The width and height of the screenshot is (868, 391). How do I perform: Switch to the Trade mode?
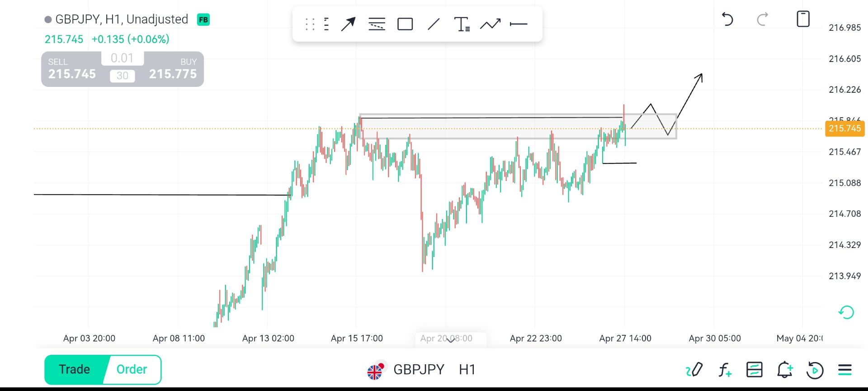75,370
